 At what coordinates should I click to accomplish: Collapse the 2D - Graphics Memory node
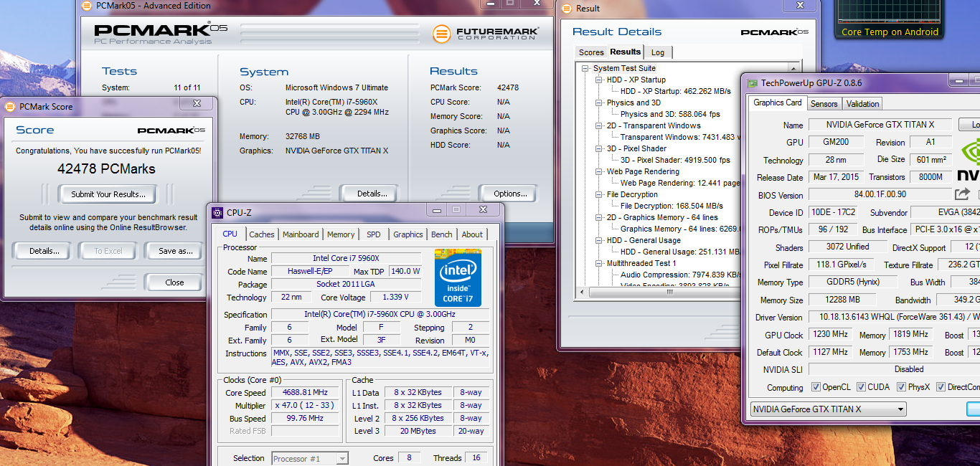[x=599, y=217]
